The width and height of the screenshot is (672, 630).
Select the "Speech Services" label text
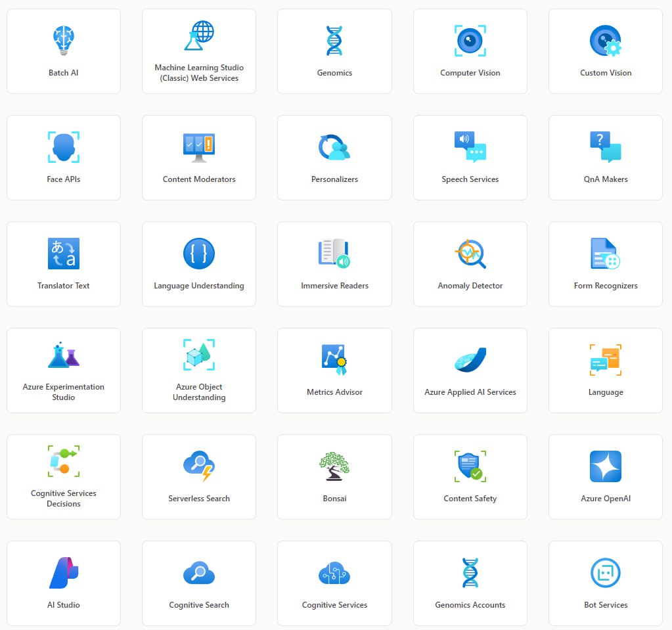coord(470,179)
